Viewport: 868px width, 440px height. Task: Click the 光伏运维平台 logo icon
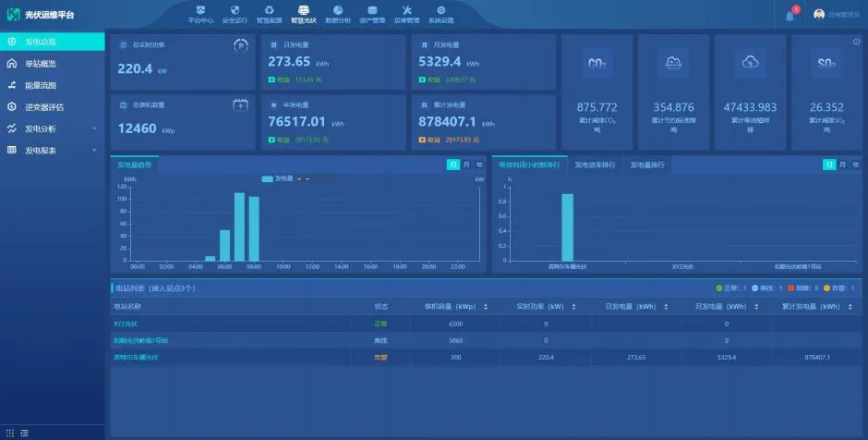coord(13,15)
